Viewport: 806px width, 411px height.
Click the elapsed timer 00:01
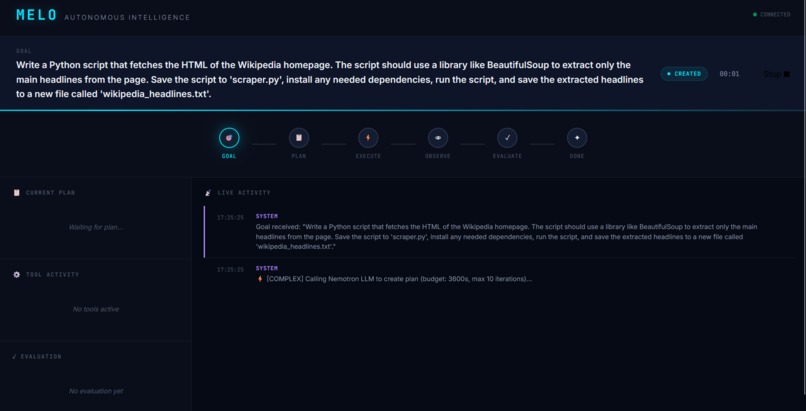pyautogui.click(x=729, y=74)
